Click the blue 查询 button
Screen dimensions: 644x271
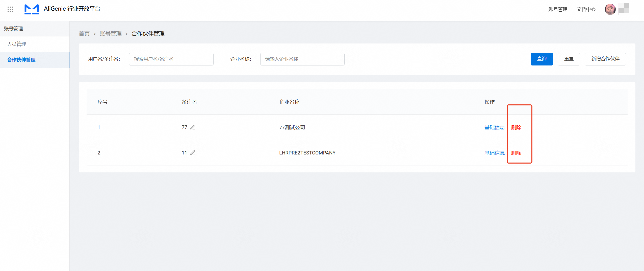pyautogui.click(x=542, y=59)
